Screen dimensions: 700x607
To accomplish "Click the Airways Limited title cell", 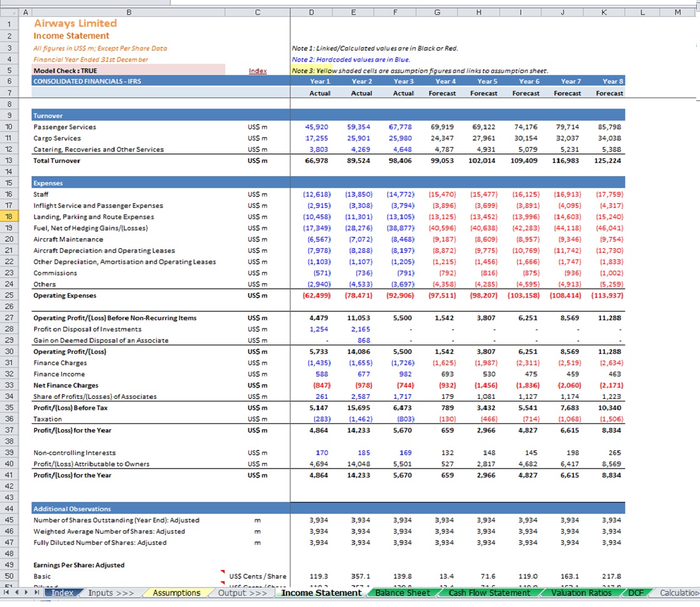I will pyautogui.click(x=75, y=23).
